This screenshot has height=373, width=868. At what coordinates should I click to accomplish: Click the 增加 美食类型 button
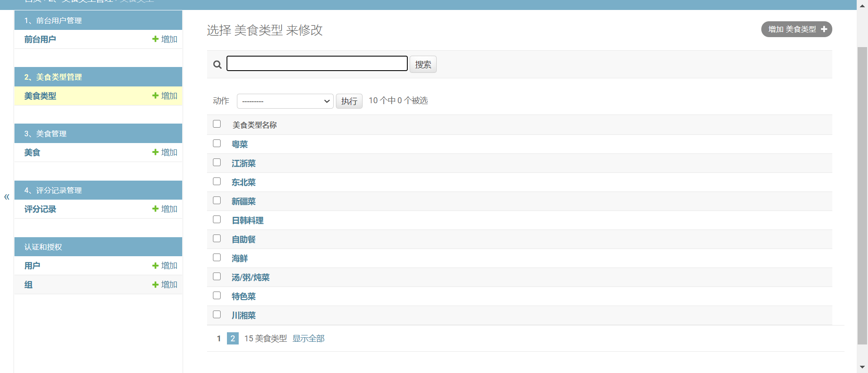coord(797,29)
